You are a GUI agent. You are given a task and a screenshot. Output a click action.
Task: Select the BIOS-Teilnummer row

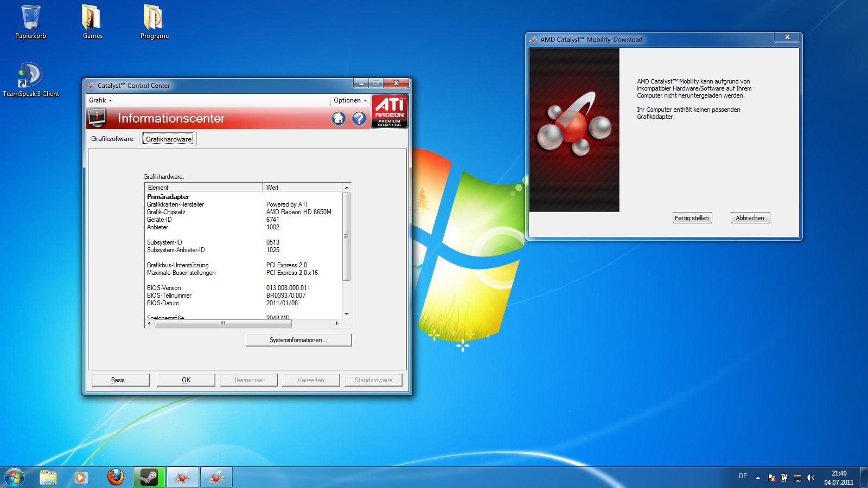244,296
